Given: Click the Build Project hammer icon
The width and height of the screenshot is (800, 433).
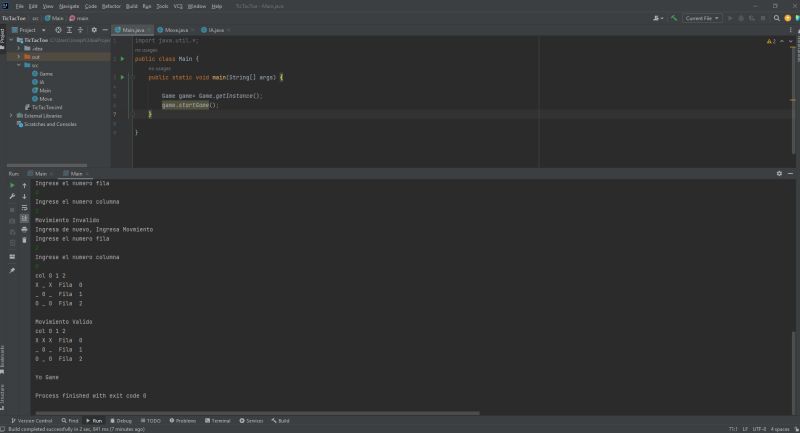Looking at the screenshot, I should point(675,18).
